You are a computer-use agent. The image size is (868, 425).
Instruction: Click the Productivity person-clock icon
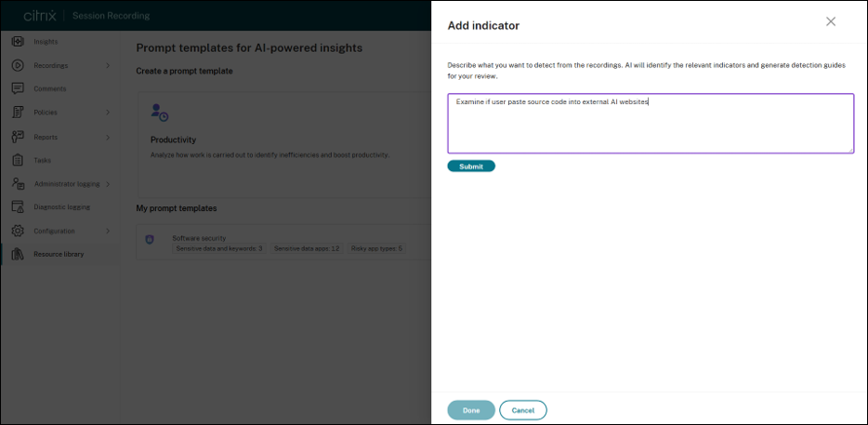[x=160, y=113]
